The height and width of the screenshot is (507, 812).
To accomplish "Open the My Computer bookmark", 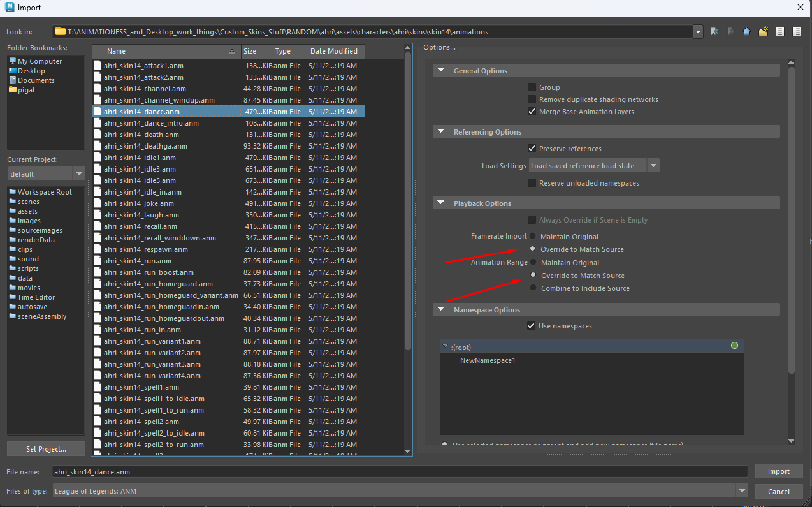I will (x=40, y=61).
